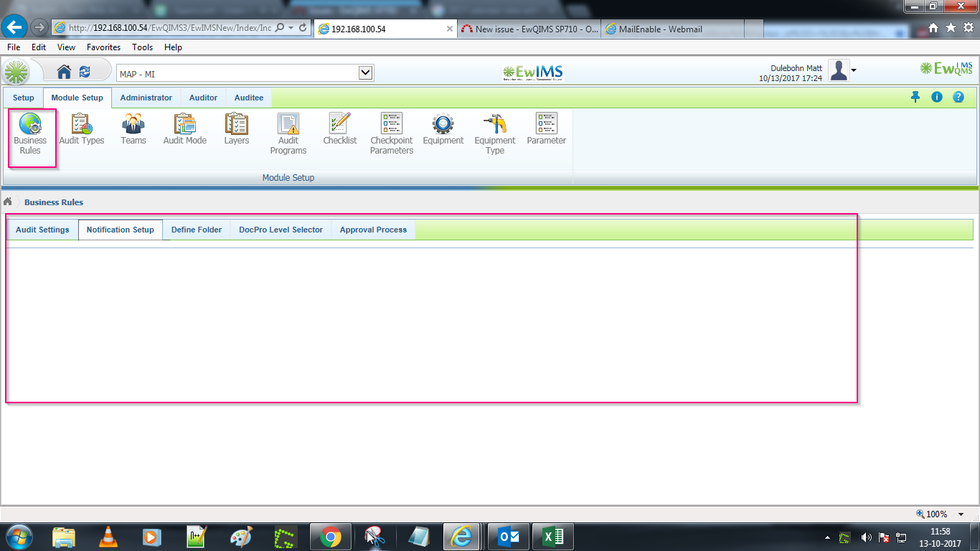Open the Help menu
Image resolution: width=980 pixels, height=551 pixels.
pyautogui.click(x=173, y=47)
